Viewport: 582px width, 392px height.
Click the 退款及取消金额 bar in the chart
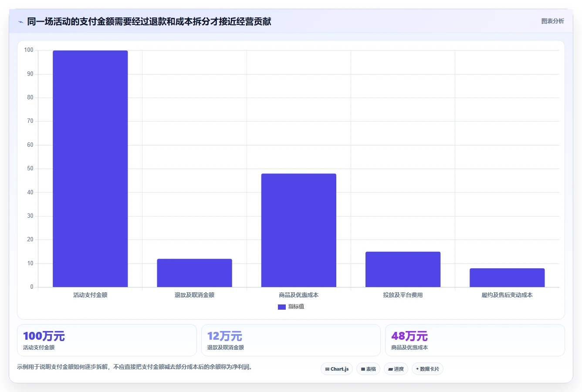[x=194, y=273]
